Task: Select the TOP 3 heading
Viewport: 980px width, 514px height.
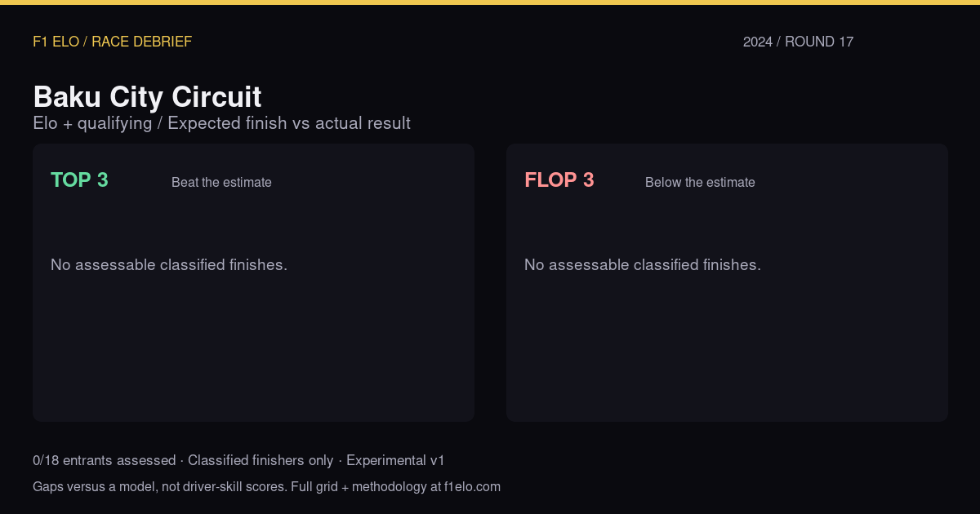Action: click(79, 180)
